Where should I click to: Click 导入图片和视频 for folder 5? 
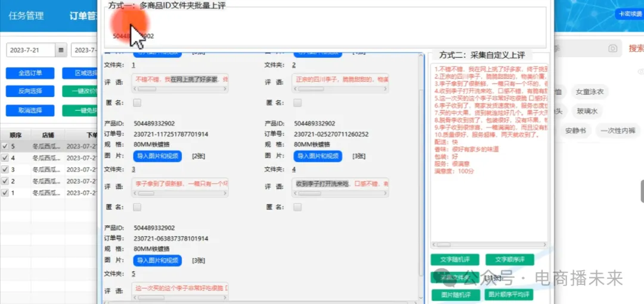(x=157, y=260)
